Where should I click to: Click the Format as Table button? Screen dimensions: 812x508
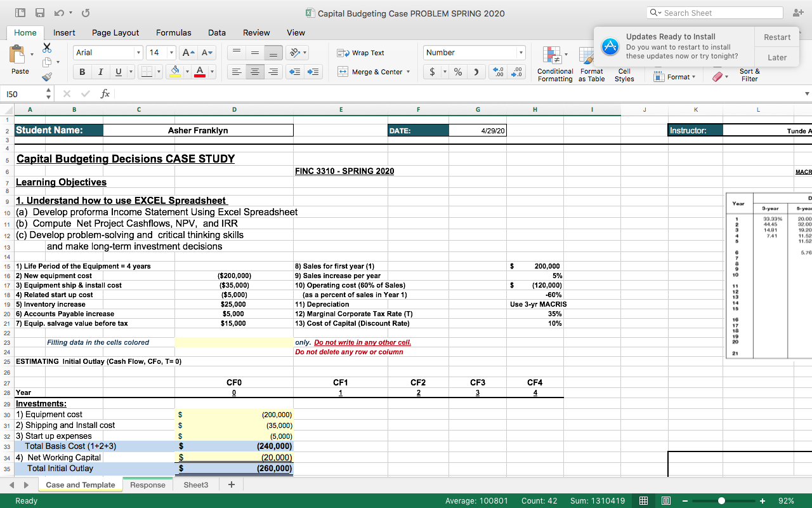coord(592,65)
